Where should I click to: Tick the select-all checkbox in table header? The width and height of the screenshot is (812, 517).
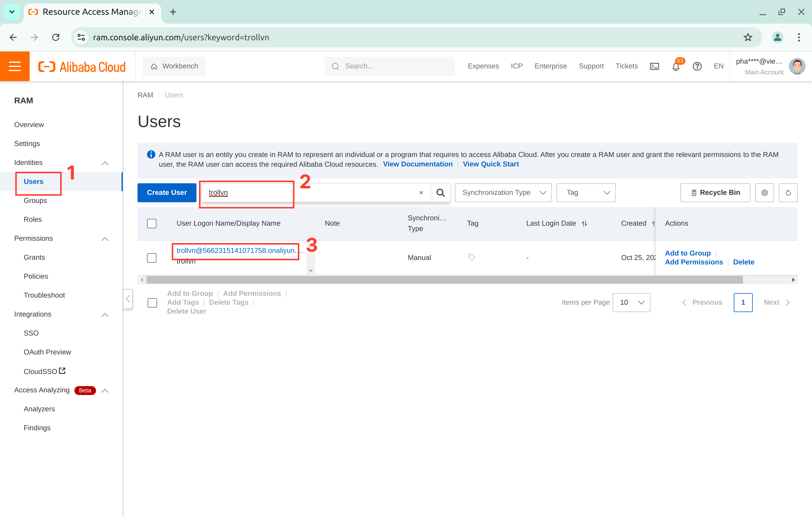[x=152, y=224]
